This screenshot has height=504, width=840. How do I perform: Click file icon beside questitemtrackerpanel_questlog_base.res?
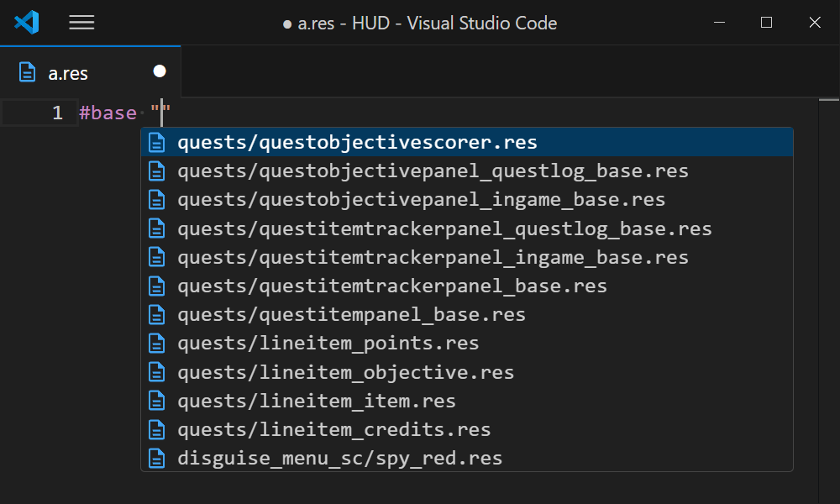pos(157,228)
